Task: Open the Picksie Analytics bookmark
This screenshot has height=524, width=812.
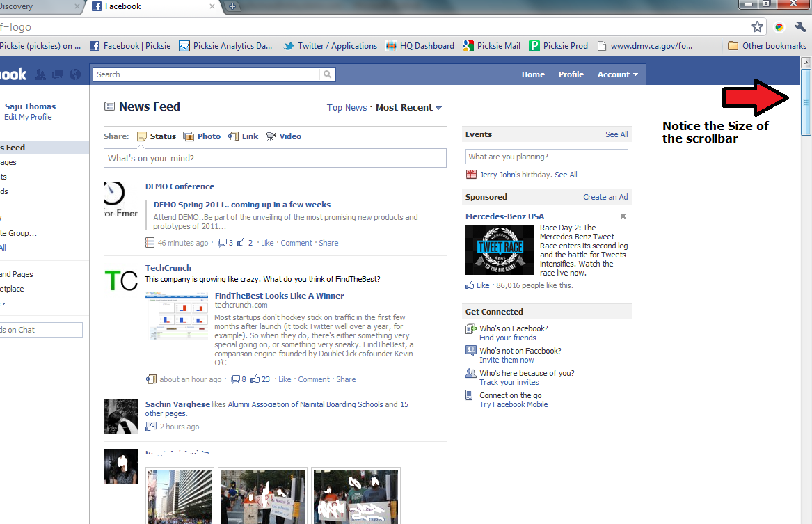Action: pyautogui.click(x=225, y=46)
